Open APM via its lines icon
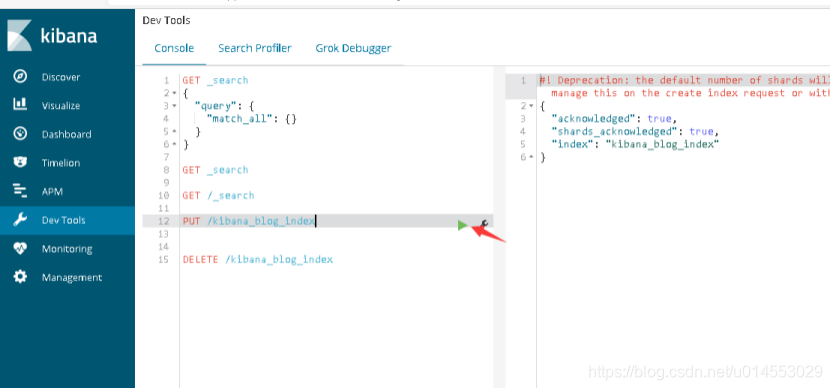The height and width of the screenshot is (390, 832). (x=20, y=191)
